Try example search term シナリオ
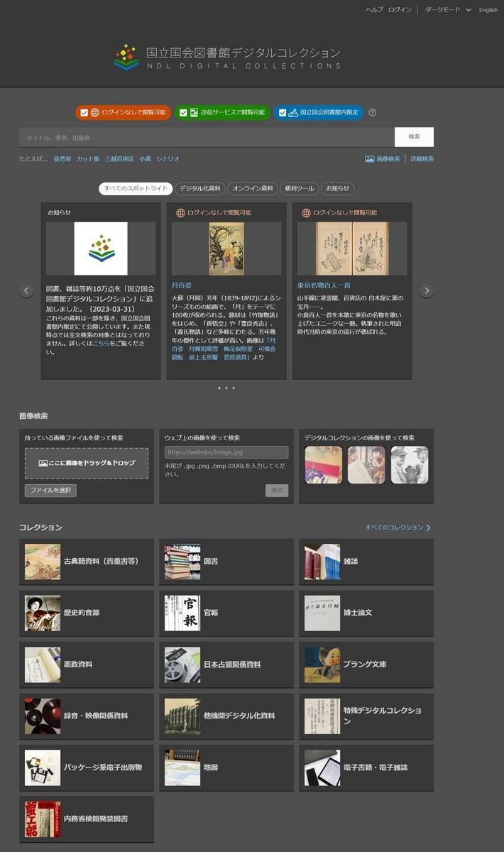 [168, 159]
